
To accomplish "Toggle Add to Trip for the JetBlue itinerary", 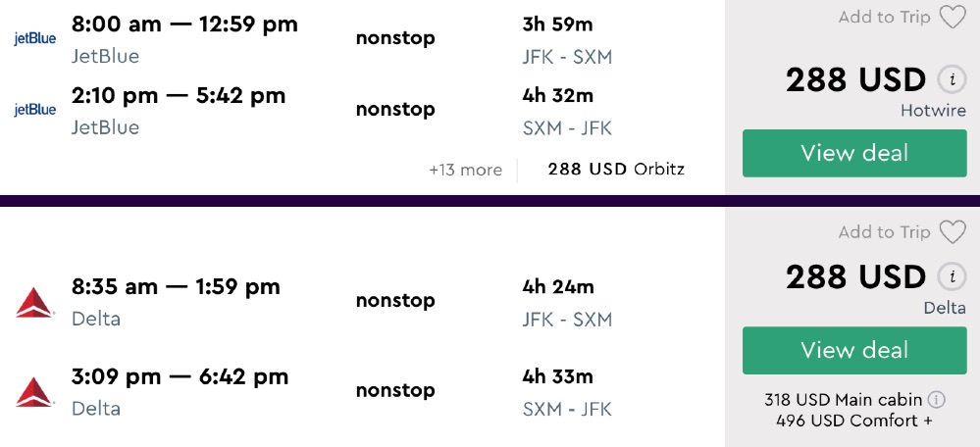I will 884,18.
